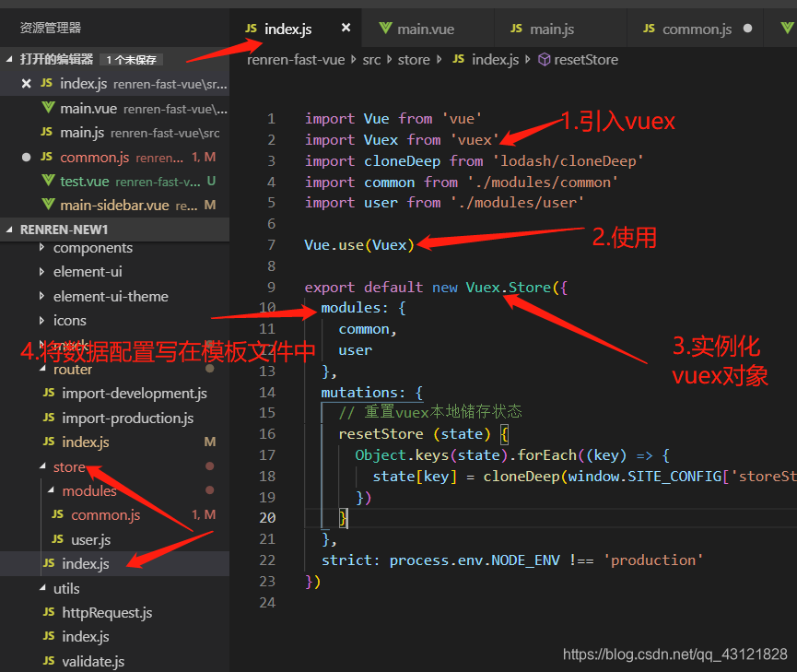Click the unsaved dot on common.js tab

tap(747, 29)
